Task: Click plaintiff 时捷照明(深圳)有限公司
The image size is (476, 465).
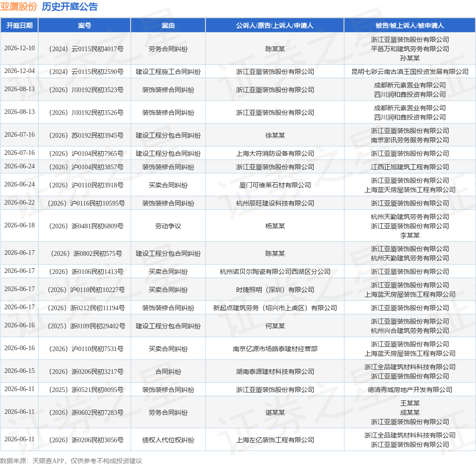Action: [x=275, y=290]
